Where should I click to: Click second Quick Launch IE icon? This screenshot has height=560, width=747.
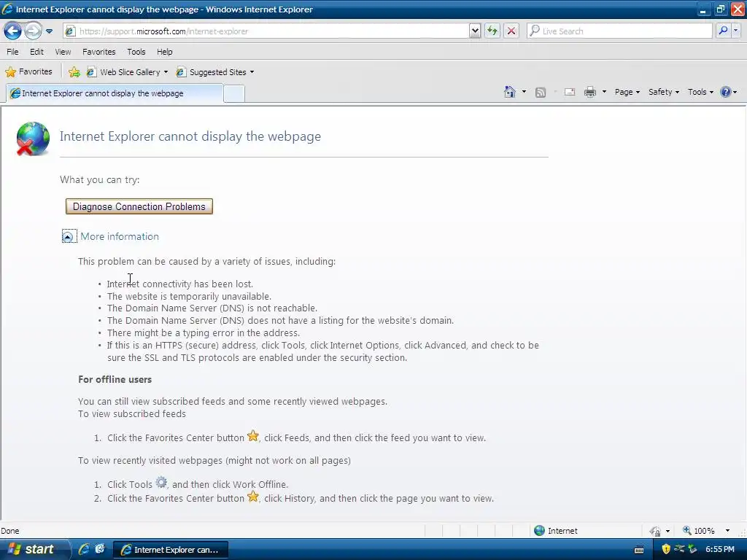(100, 549)
